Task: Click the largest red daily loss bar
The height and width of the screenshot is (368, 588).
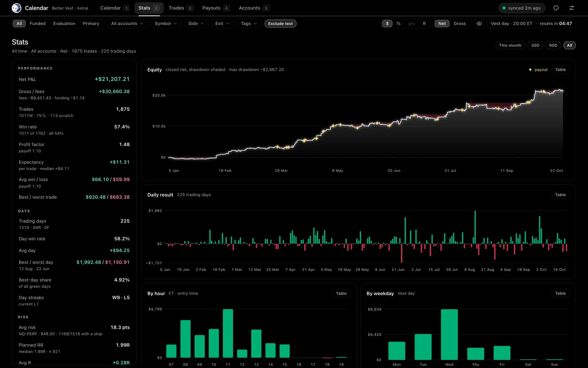Action: click(402, 253)
